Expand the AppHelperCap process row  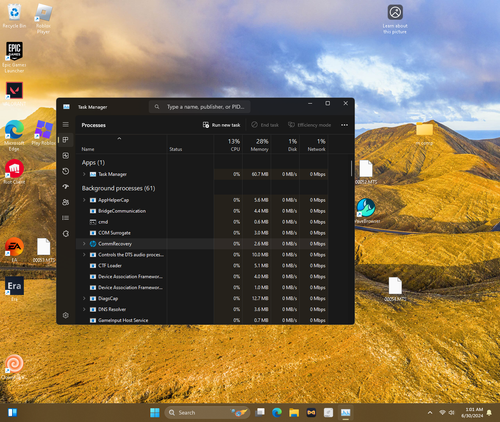[x=84, y=200]
